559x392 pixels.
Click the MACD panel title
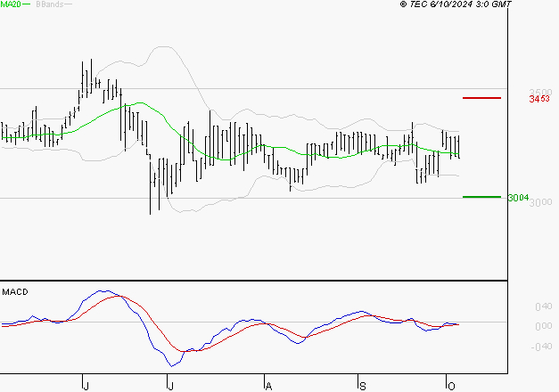(x=15, y=292)
